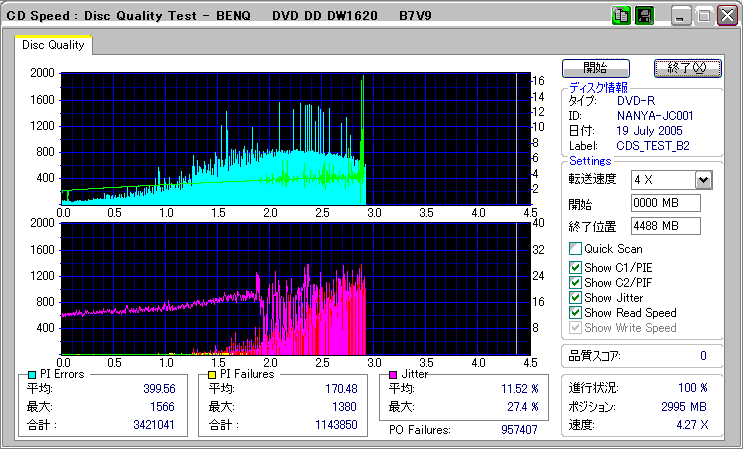Minimize the Disc Quality Test window
The height and width of the screenshot is (449, 743).
tap(682, 16)
